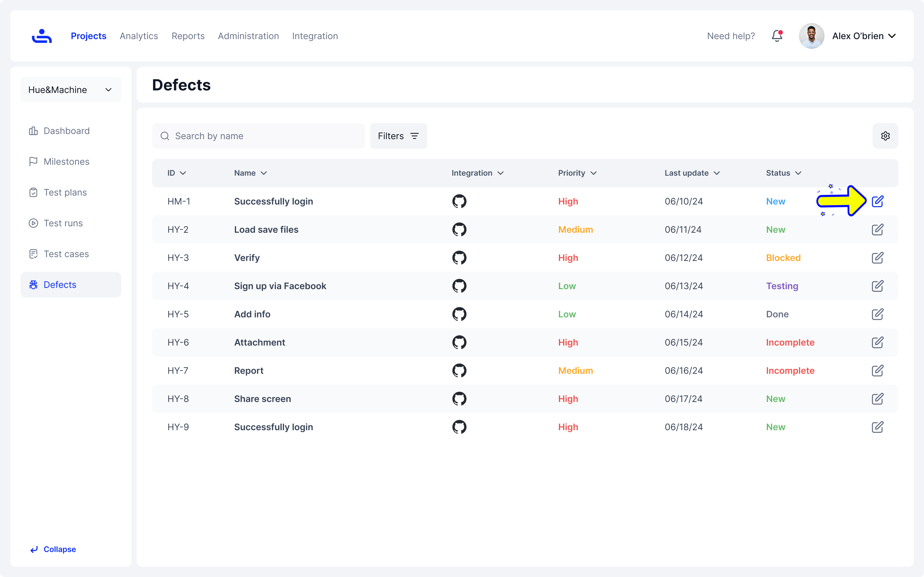This screenshot has width=924, height=577.
Task: Open the notifications bell
Action: (777, 36)
